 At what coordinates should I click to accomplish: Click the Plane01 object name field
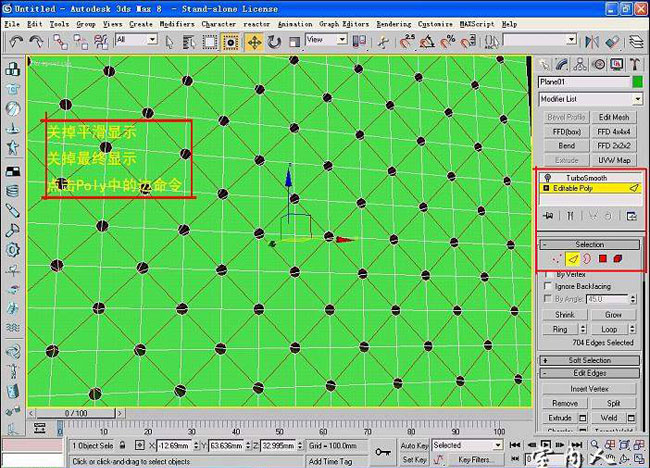point(584,82)
